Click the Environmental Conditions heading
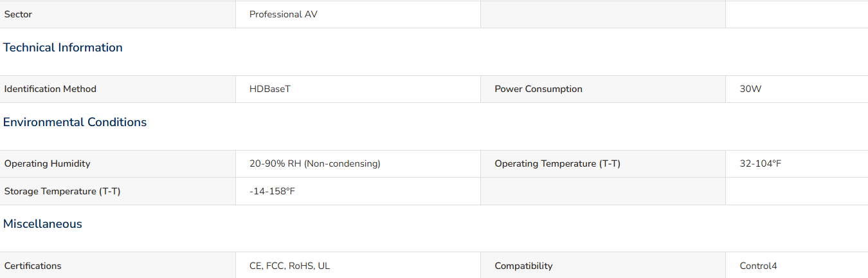Image resolution: width=868 pixels, height=278 pixels. [75, 122]
